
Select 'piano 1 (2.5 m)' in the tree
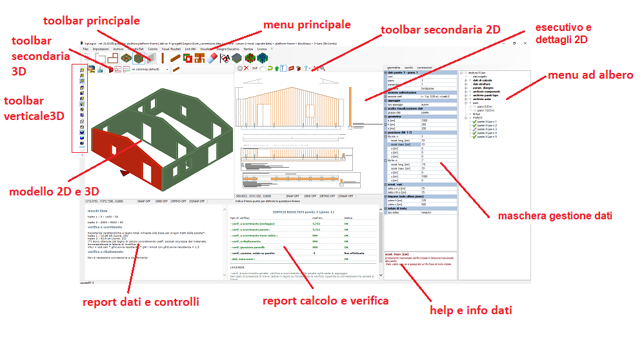coord(486,110)
